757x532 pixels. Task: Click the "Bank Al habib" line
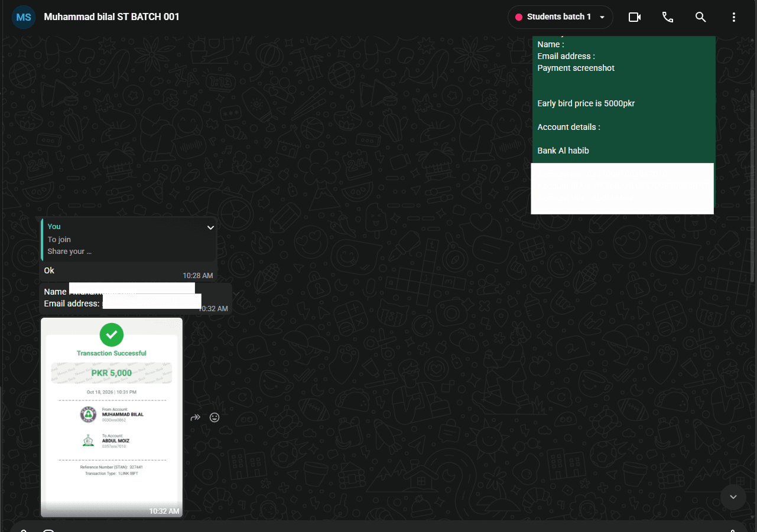[x=563, y=151]
